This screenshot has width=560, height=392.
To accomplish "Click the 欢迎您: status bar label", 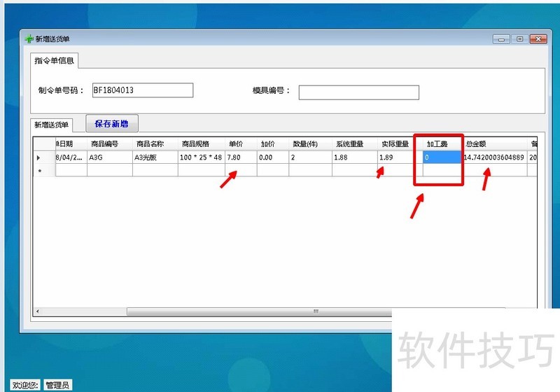I will click(x=25, y=385).
